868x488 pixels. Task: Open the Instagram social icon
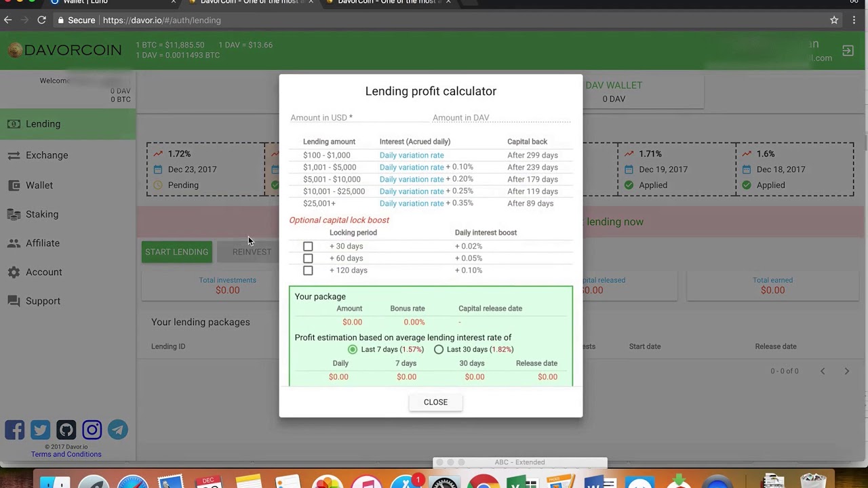click(x=92, y=430)
